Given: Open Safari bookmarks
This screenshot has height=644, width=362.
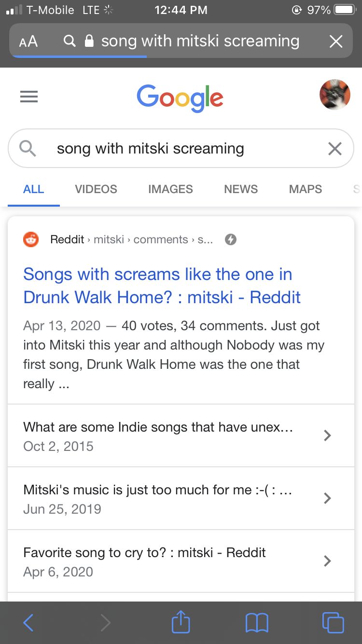Looking at the screenshot, I should (x=257, y=623).
